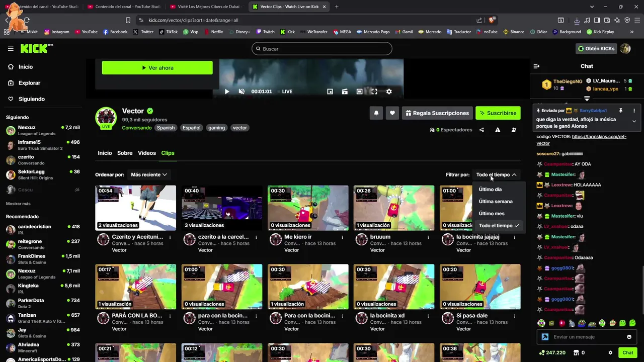
Task: Open the user profile avatar menu
Action: point(625,49)
